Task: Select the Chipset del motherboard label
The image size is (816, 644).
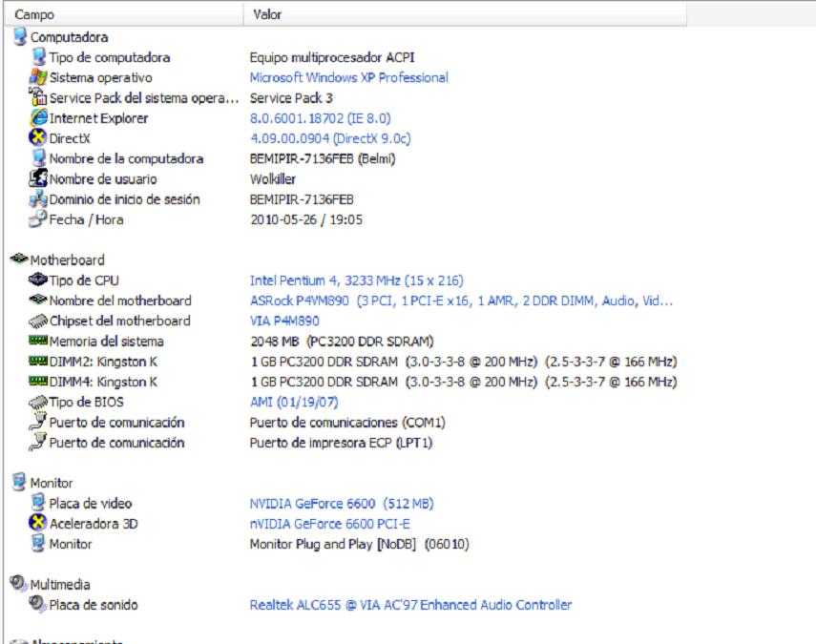Action: tap(119, 321)
